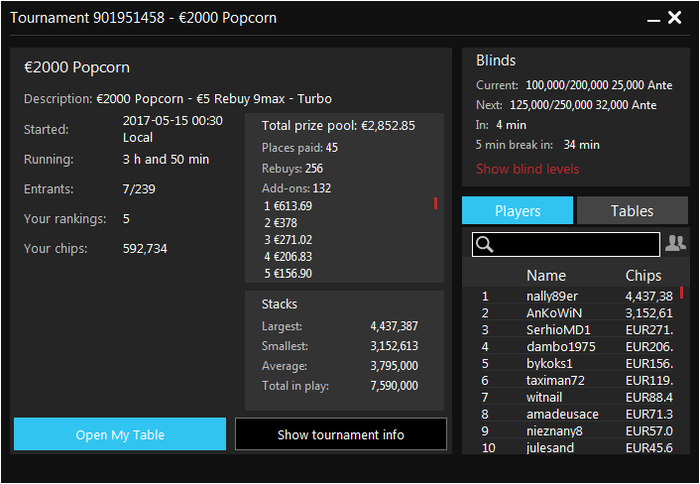Select player nally89er in the list
Viewport: 700px width, 484px height.
[x=576, y=296]
